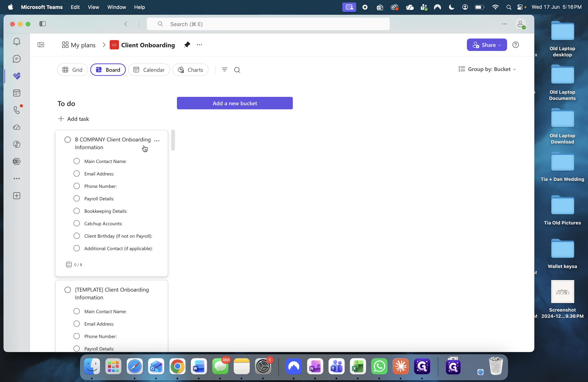This screenshot has height=382, width=588.
Task: Switch to the Grid view tab
Action: point(72,70)
